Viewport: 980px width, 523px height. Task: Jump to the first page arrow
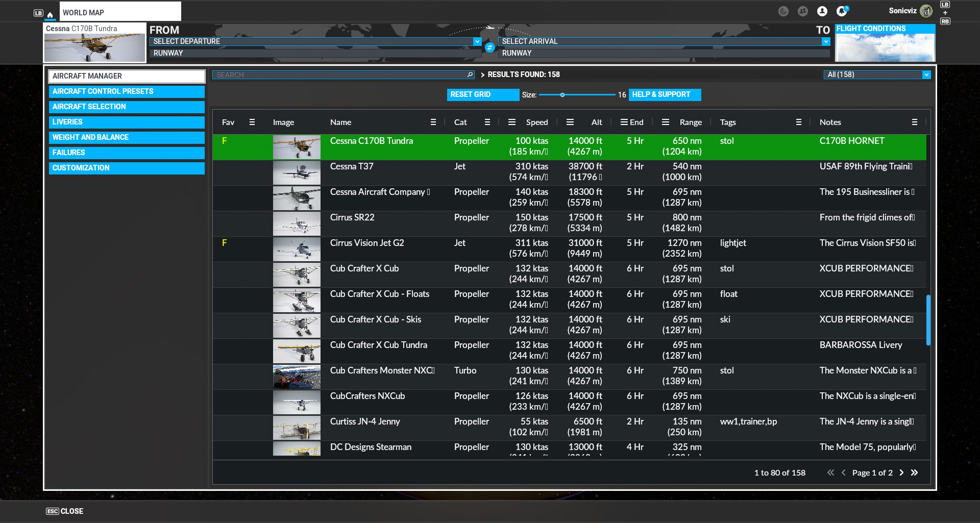[830, 472]
